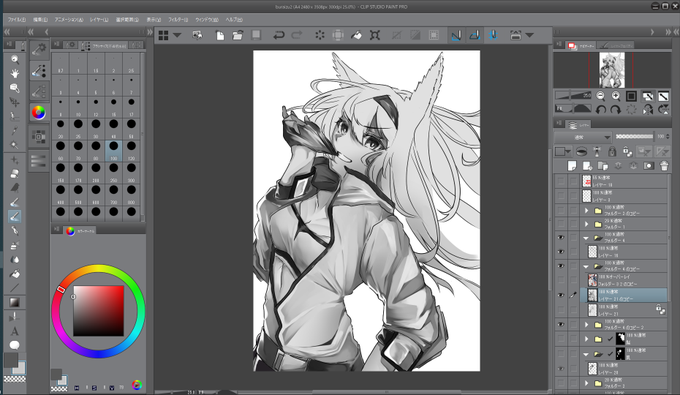680x395 pixels.
Task: Open the ファイル(F) File menu
Action: point(16,20)
